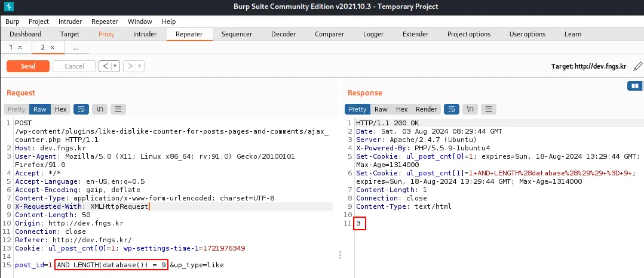The height and width of the screenshot is (278, 644).
Task: Edit target with the pencil icon
Action: (637, 66)
